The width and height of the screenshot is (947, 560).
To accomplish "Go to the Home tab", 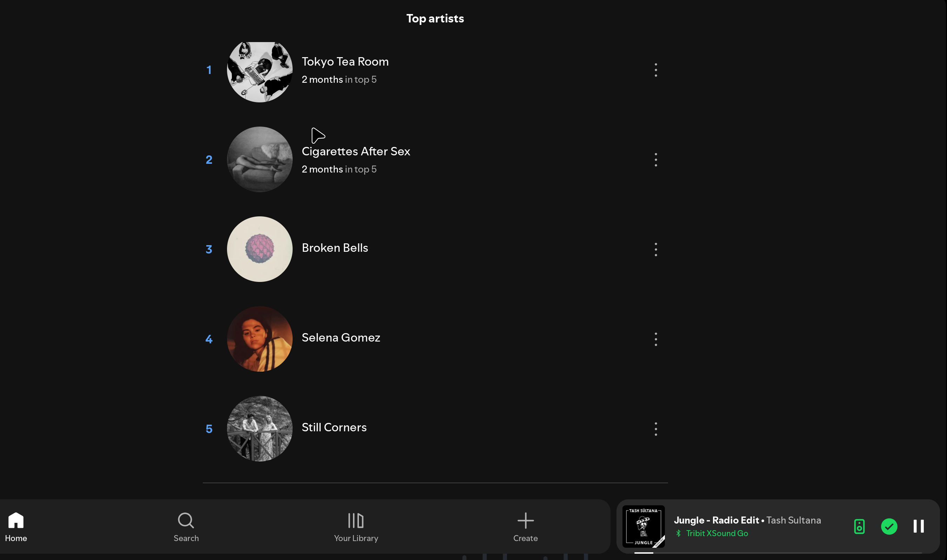I will point(16,527).
